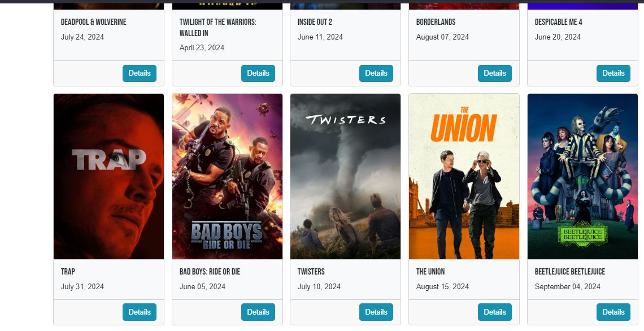Open Details for Deadpool & Wolverine

pos(139,73)
